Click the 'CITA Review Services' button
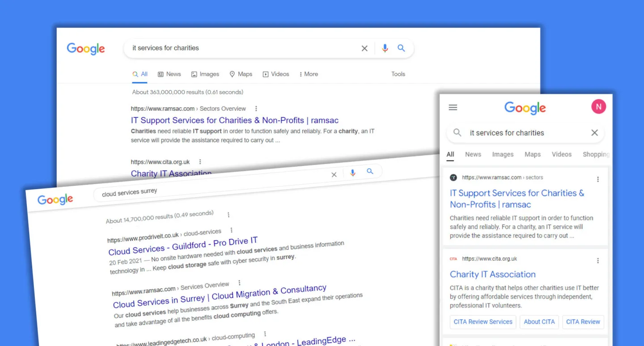The image size is (644, 346). (x=483, y=322)
